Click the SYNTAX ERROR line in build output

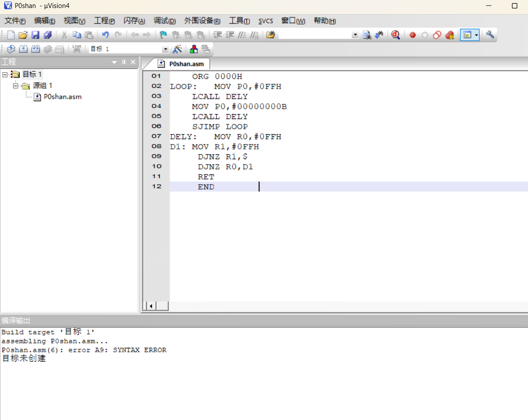[84, 350]
